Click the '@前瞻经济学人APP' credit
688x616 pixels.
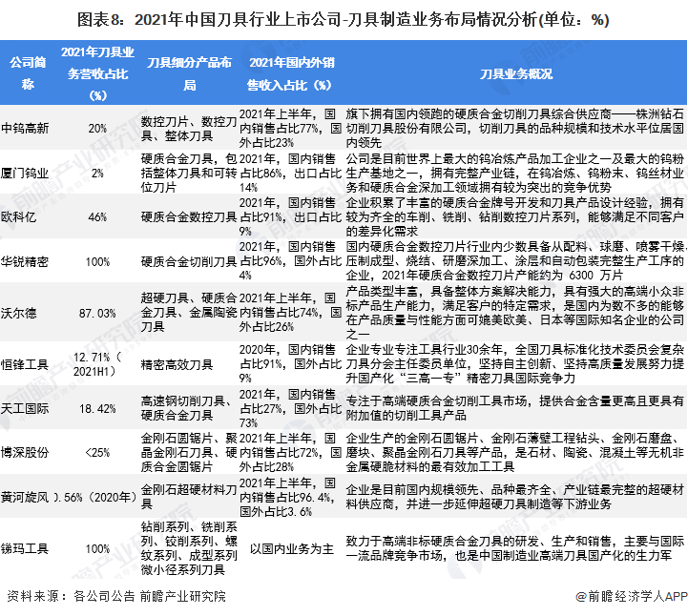coord(631,596)
